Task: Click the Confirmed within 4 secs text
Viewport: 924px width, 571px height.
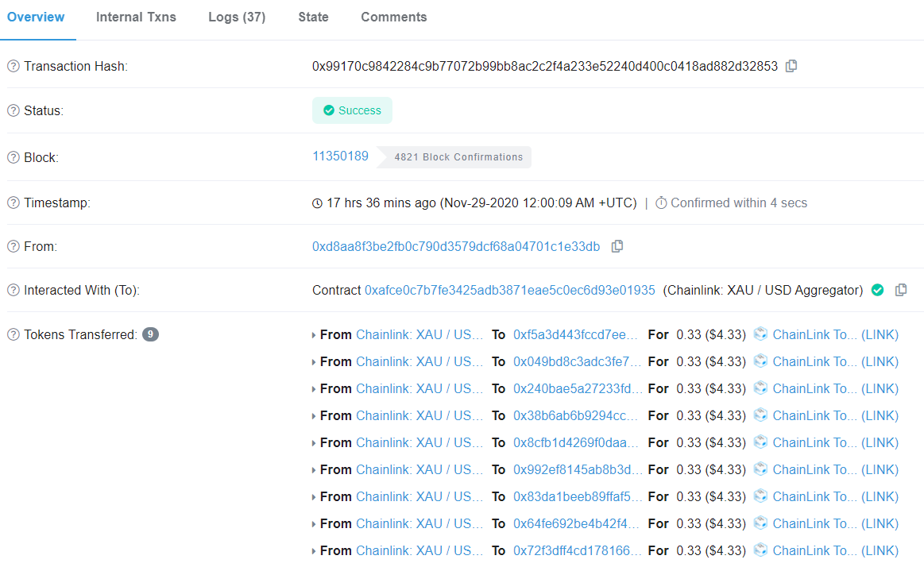Action: point(739,203)
